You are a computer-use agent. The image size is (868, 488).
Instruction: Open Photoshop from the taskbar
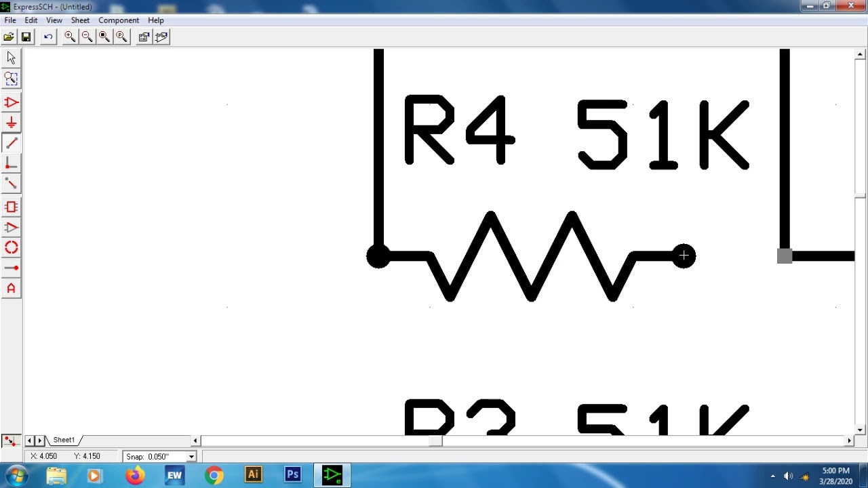[292, 476]
